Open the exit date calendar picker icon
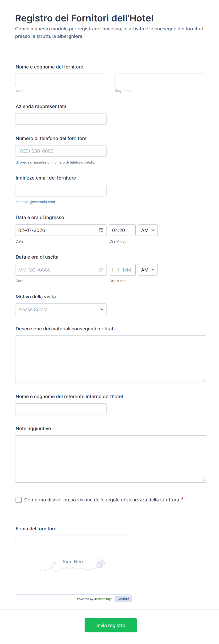219x644 pixels. pyautogui.click(x=101, y=270)
